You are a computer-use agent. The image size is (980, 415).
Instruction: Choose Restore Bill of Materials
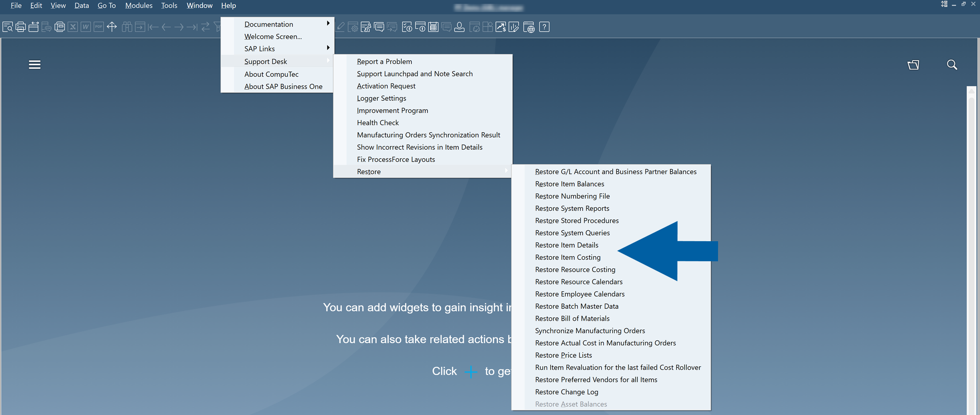[x=611, y=318]
